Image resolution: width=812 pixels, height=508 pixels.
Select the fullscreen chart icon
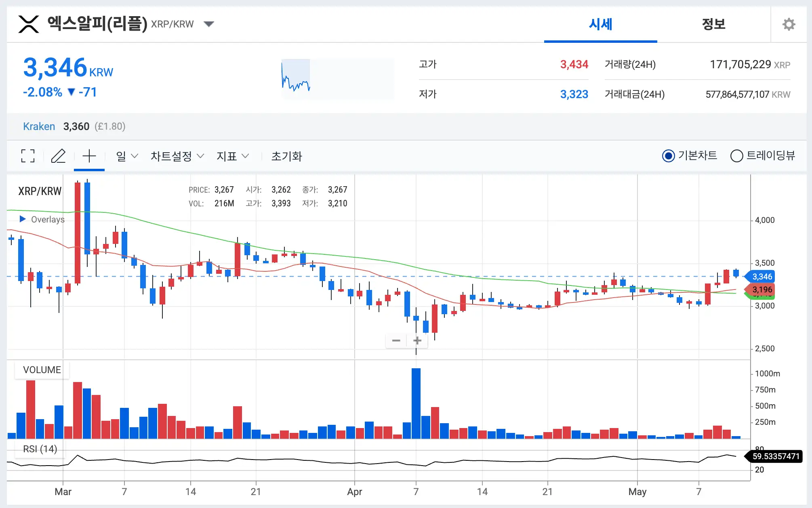click(x=27, y=155)
